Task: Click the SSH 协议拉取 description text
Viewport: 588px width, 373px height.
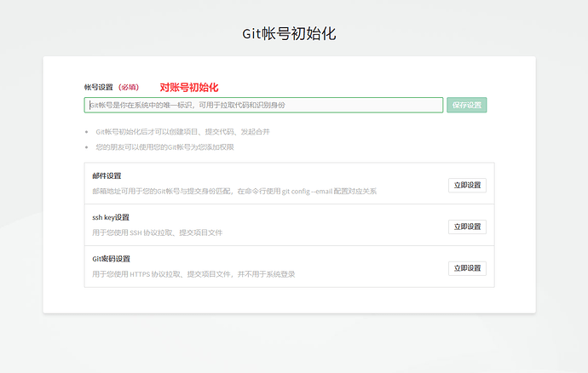Action: pos(157,232)
